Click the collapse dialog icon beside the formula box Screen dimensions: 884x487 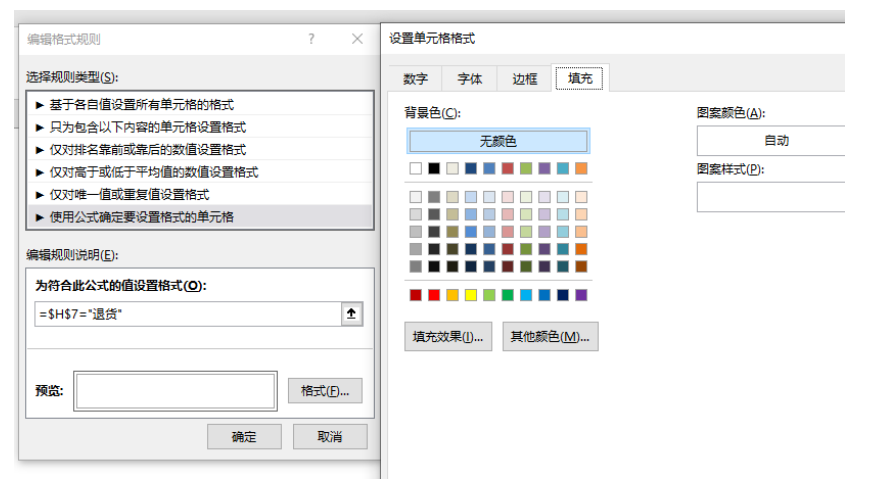[351, 314]
